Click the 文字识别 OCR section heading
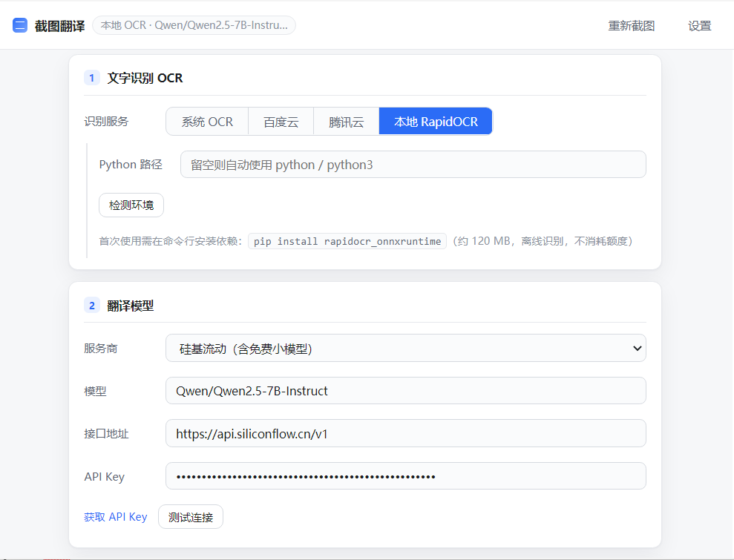This screenshot has width=734, height=560. point(145,78)
